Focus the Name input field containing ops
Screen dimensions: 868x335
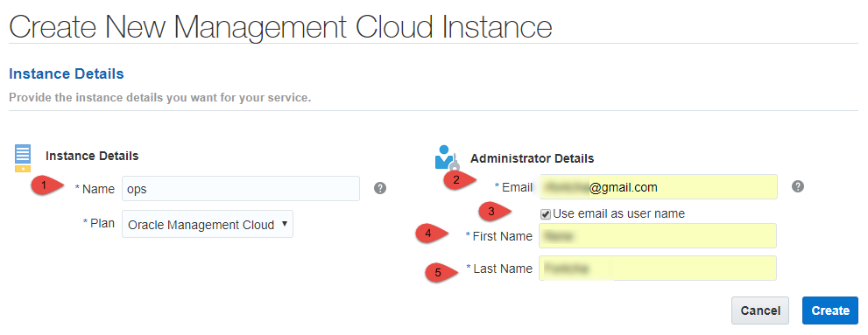pyautogui.click(x=241, y=189)
